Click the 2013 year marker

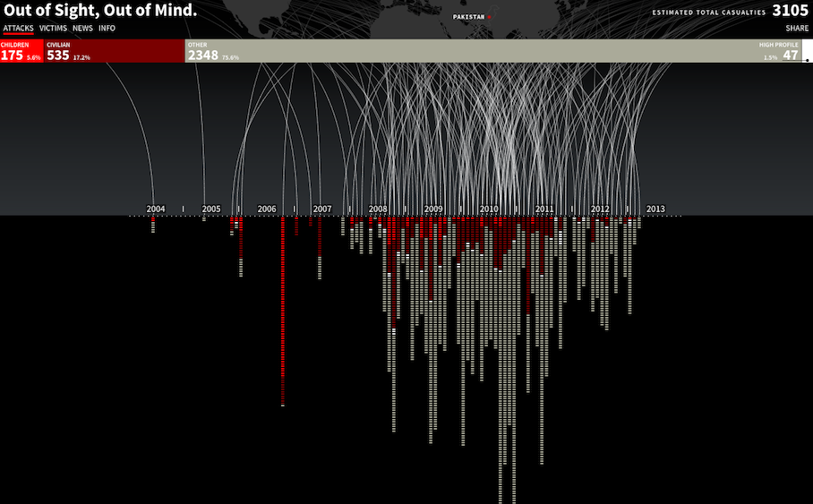click(x=655, y=209)
